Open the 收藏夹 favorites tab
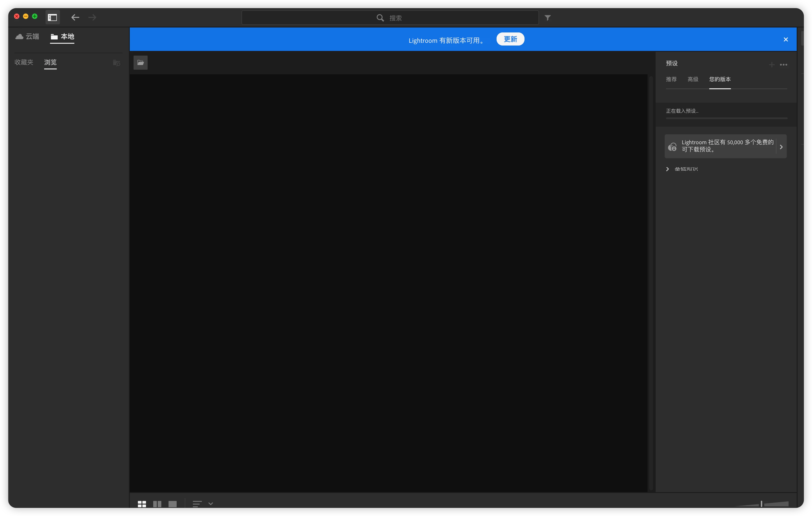 click(x=24, y=62)
